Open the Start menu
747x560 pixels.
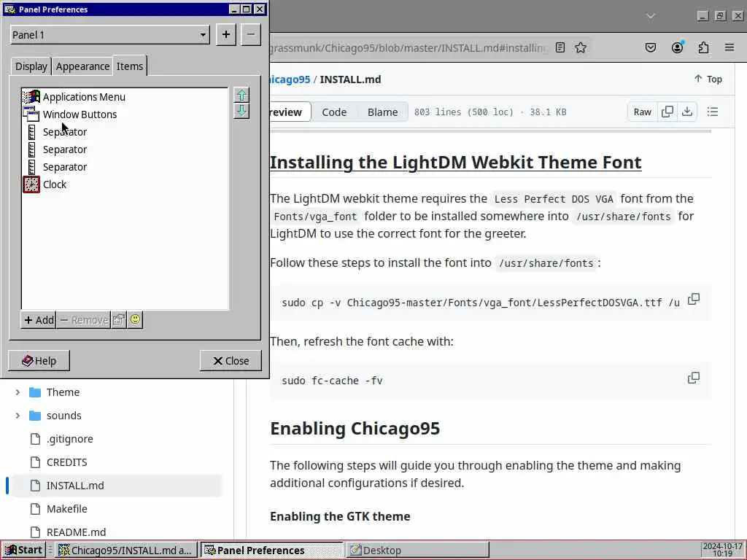pos(24,550)
